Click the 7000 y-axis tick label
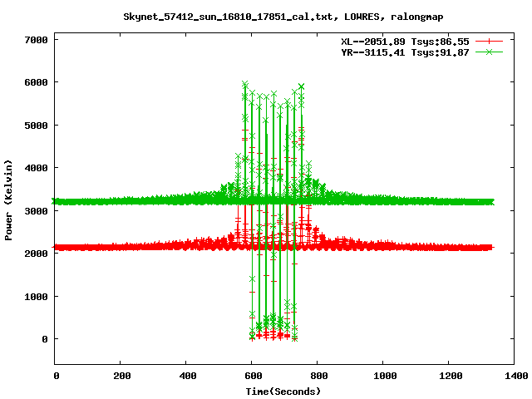532x399 pixels. click(36, 40)
